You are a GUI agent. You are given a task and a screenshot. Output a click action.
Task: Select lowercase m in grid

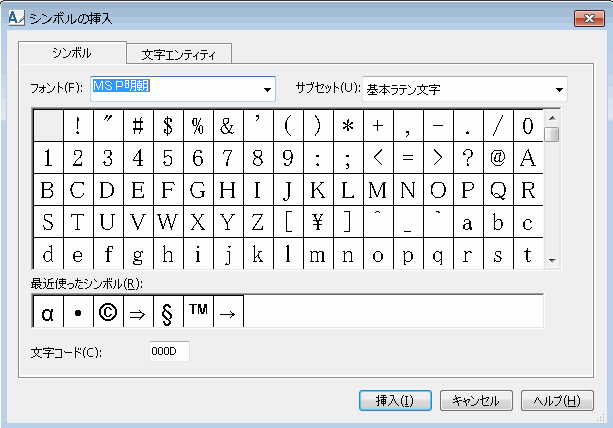coord(318,253)
